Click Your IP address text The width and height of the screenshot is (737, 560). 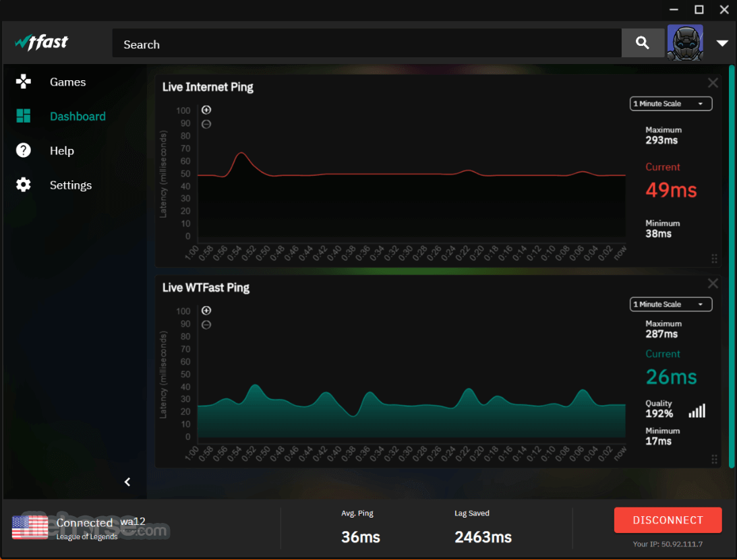(668, 544)
